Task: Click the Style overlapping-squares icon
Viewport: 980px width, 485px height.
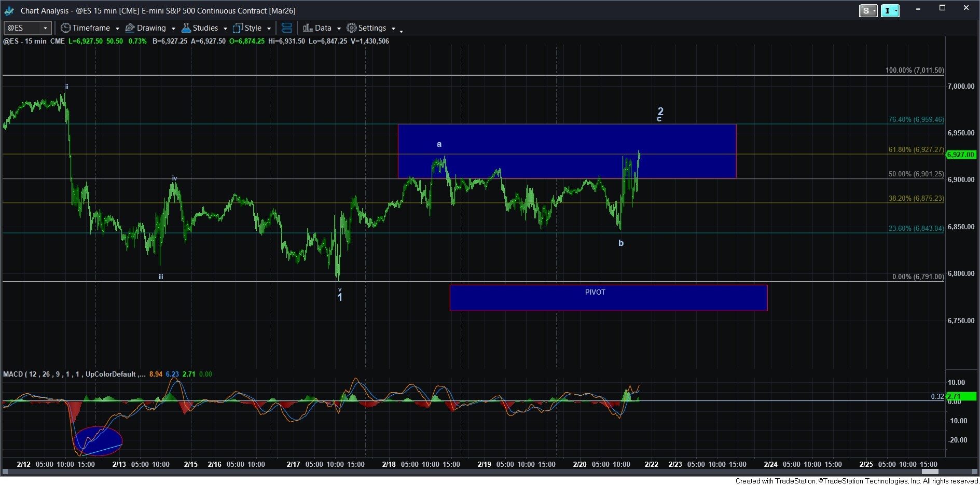Action: [238, 28]
